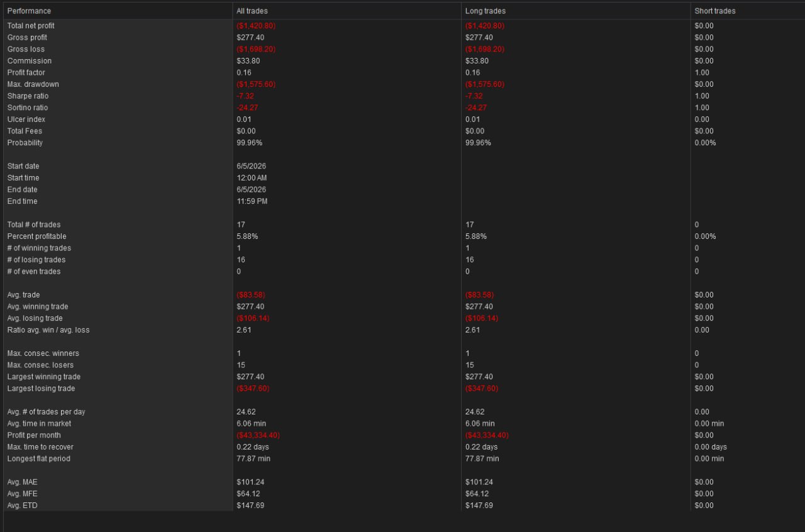
Task: Select the 'Max. consec. winners' row label
Action: pos(43,353)
